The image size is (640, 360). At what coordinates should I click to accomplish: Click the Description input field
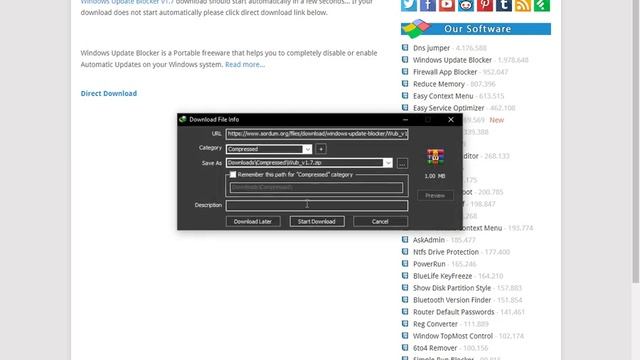317,205
